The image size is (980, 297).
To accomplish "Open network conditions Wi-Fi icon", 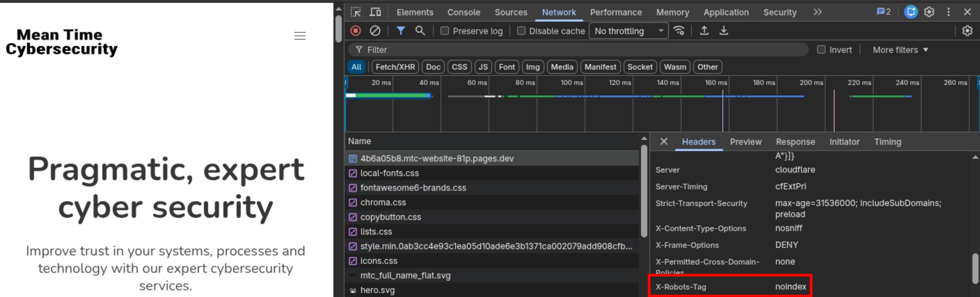I will click(679, 31).
